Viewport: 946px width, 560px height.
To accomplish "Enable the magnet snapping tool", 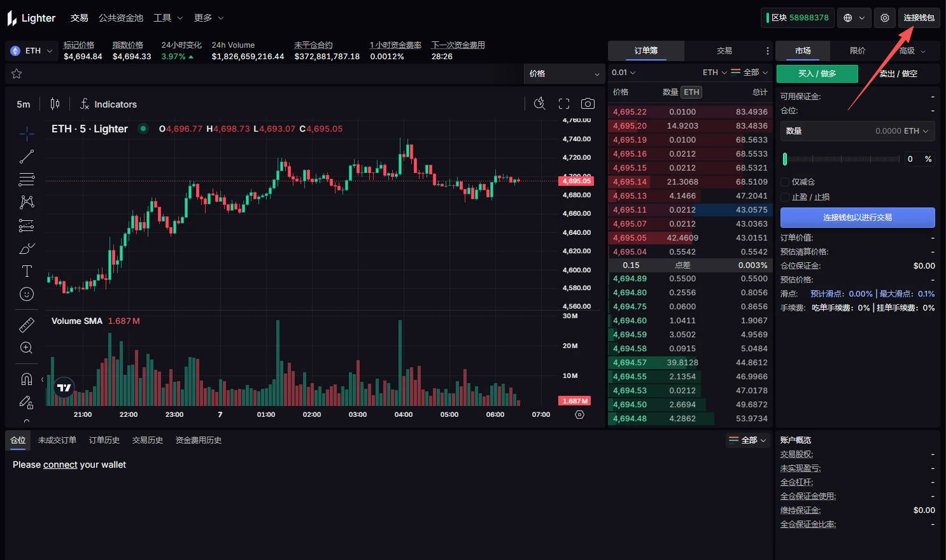I will tap(26, 379).
